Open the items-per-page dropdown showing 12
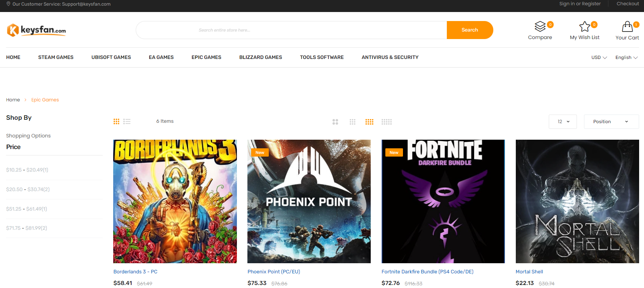 (x=563, y=122)
